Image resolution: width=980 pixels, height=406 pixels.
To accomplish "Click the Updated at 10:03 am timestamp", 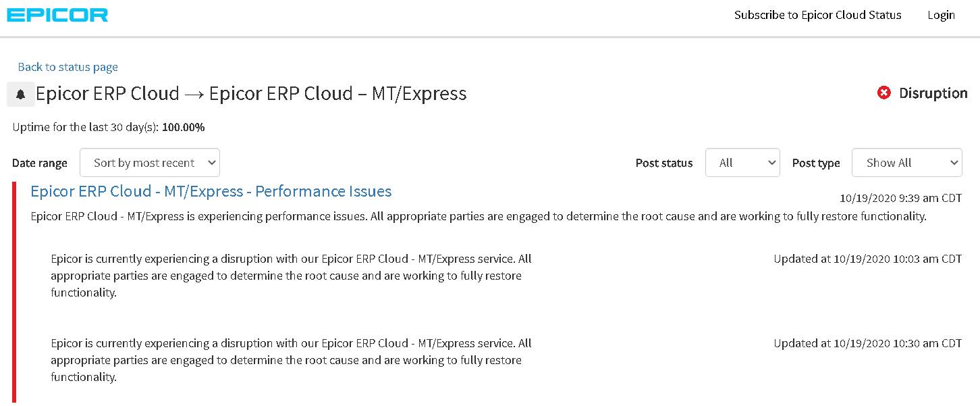I will (867, 259).
